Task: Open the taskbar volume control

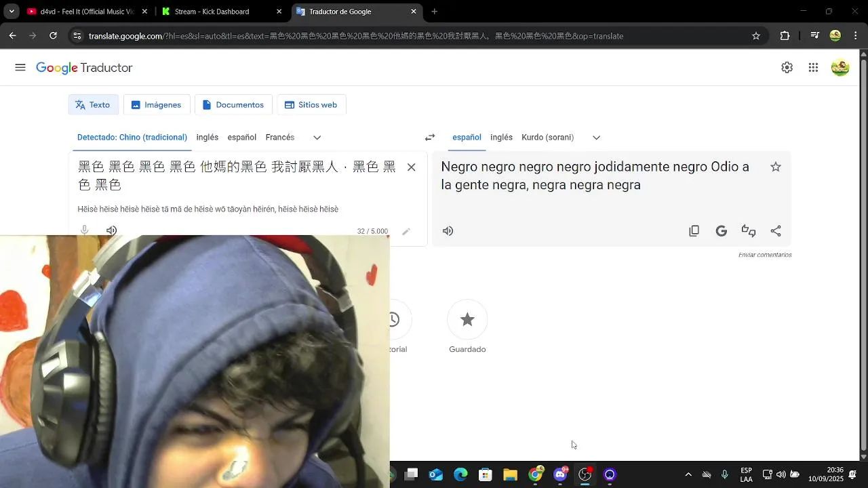Action: pos(781,474)
